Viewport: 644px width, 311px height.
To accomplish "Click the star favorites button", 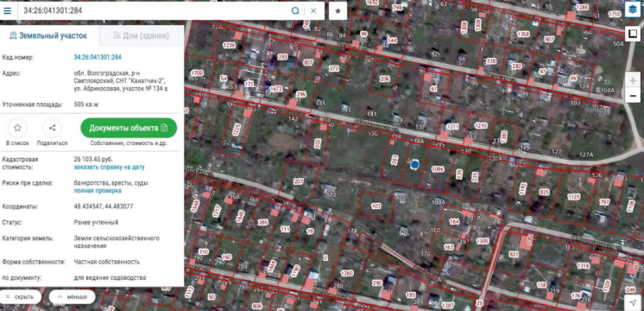I will point(338,10).
